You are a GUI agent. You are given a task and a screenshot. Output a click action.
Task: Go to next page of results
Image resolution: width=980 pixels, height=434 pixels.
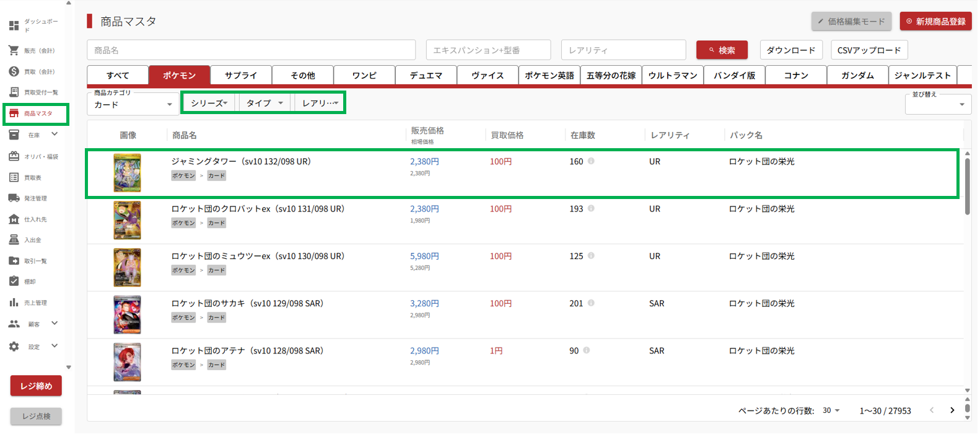952,410
